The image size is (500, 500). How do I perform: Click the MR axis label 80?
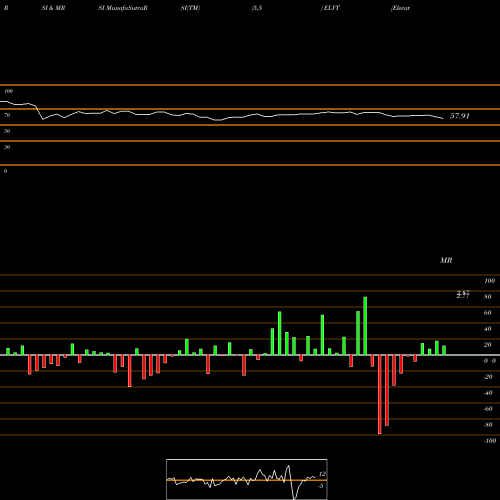[x=488, y=297]
